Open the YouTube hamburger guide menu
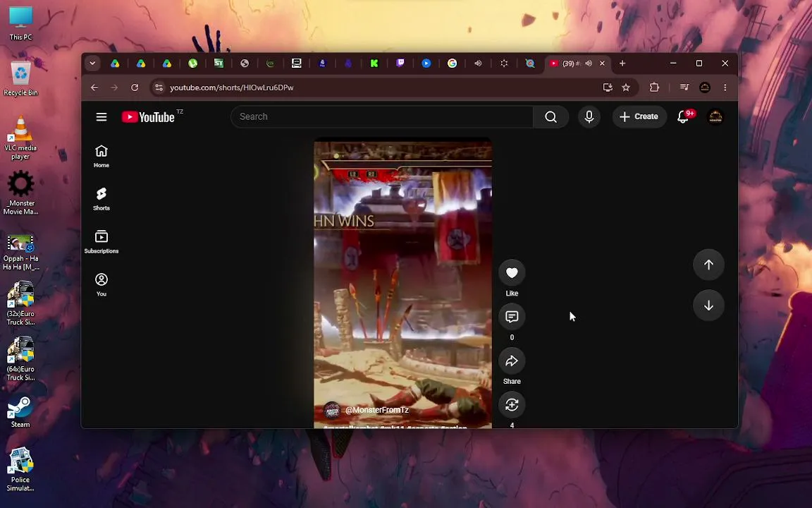 pos(101,116)
